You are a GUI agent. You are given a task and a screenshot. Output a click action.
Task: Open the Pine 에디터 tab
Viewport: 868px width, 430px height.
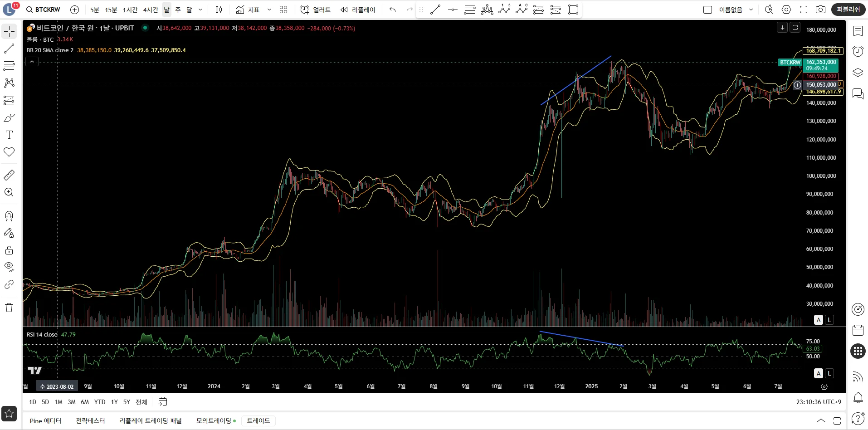coord(45,421)
